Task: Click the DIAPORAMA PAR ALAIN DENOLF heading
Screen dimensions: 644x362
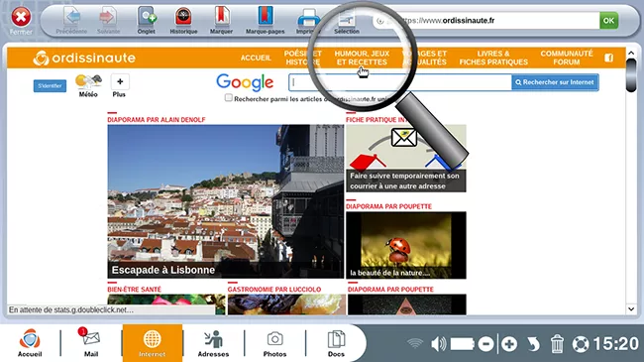Action: (157, 120)
